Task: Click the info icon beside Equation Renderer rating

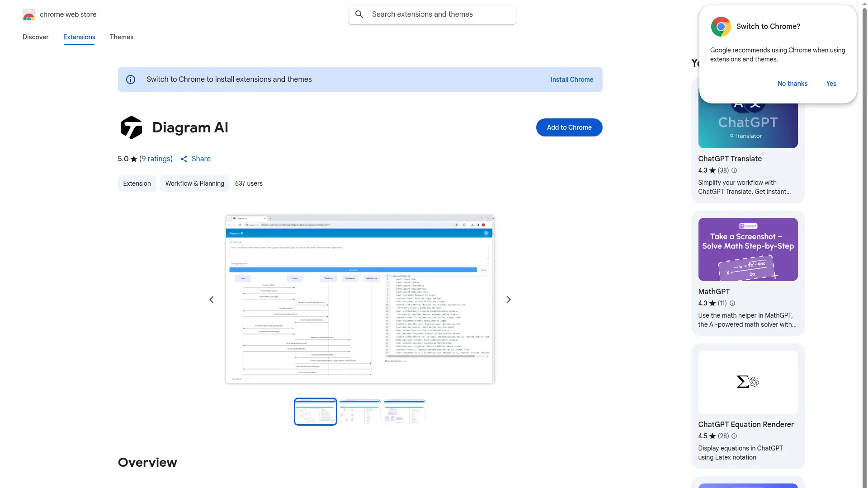Action: point(734,436)
